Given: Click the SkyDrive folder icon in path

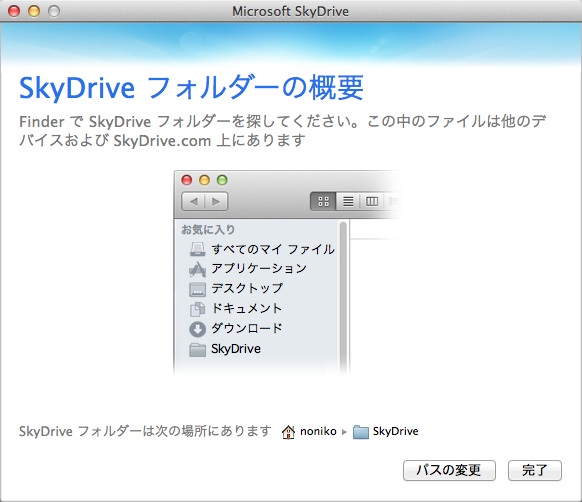Looking at the screenshot, I should pos(361,432).
